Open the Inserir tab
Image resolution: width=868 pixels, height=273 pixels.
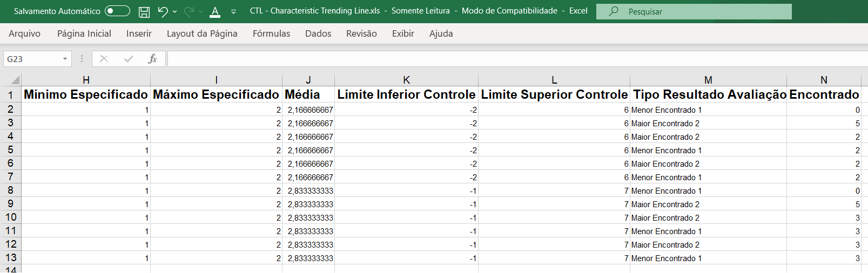pyautogui.click(x=139, y=33)
